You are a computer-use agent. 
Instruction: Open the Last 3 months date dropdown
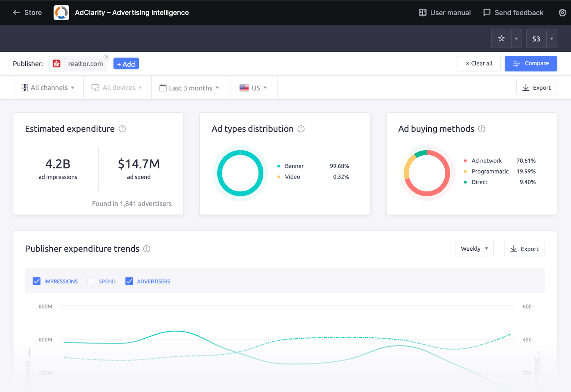coord(190,87)
